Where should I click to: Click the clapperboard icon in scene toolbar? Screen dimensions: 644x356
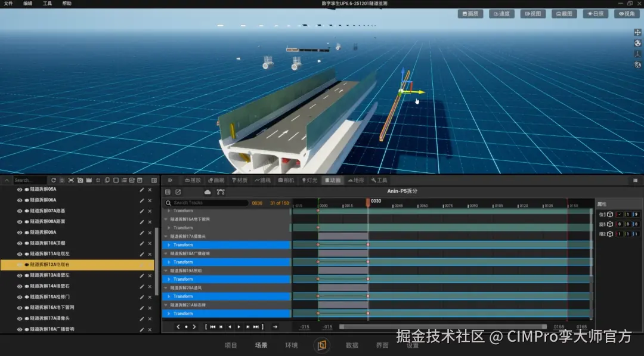[x=89, y=180]
